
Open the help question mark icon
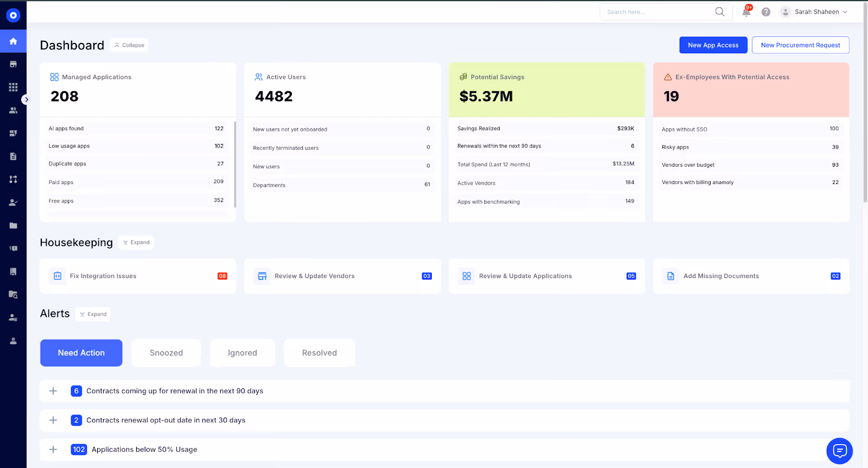click(766, 12)
